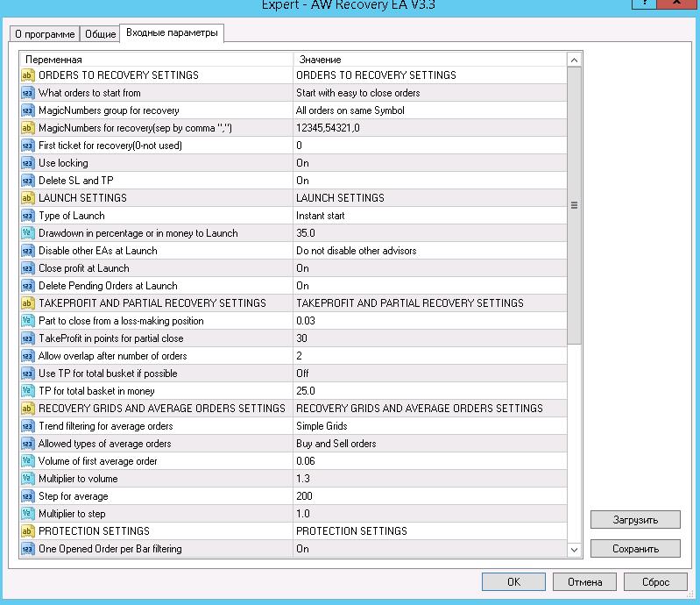Switch to the О программе tab
Viewport: 700px width, 605px height.
[45, 34]
